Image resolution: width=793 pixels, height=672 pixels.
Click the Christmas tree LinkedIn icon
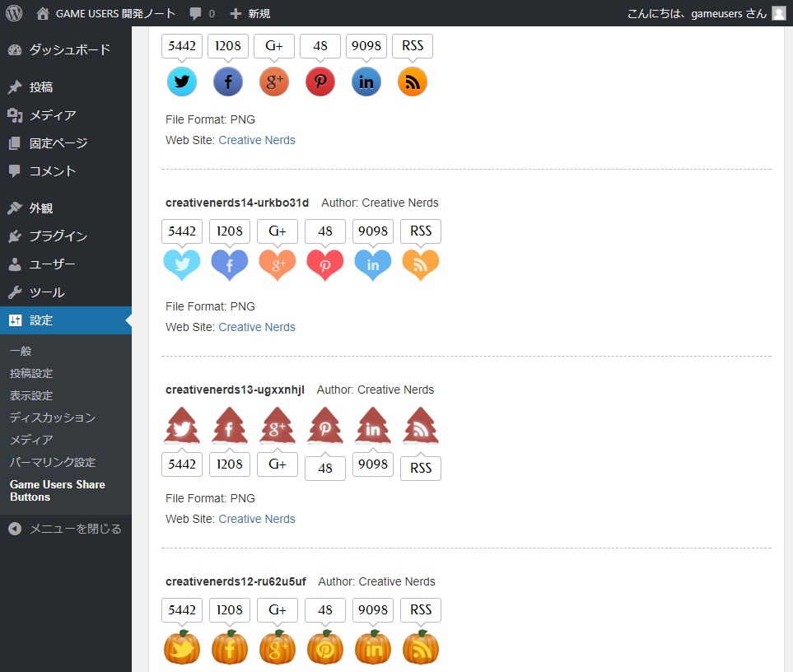point(373,426)
